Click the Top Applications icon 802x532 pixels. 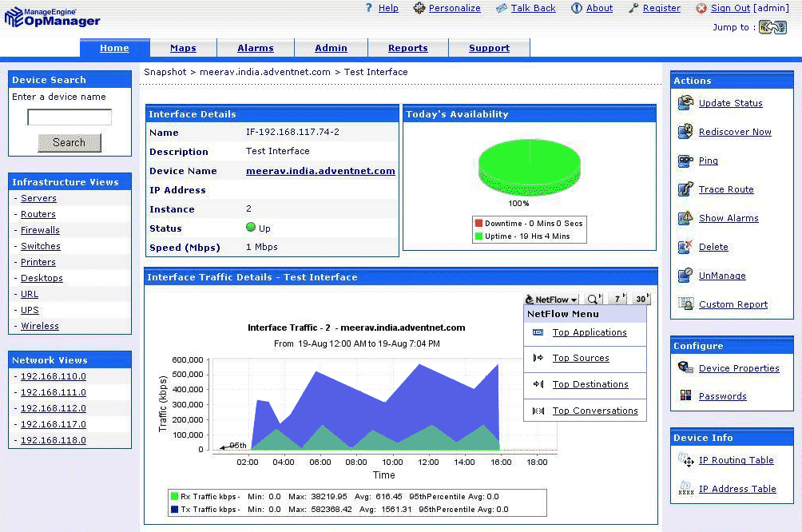point(538,332)
